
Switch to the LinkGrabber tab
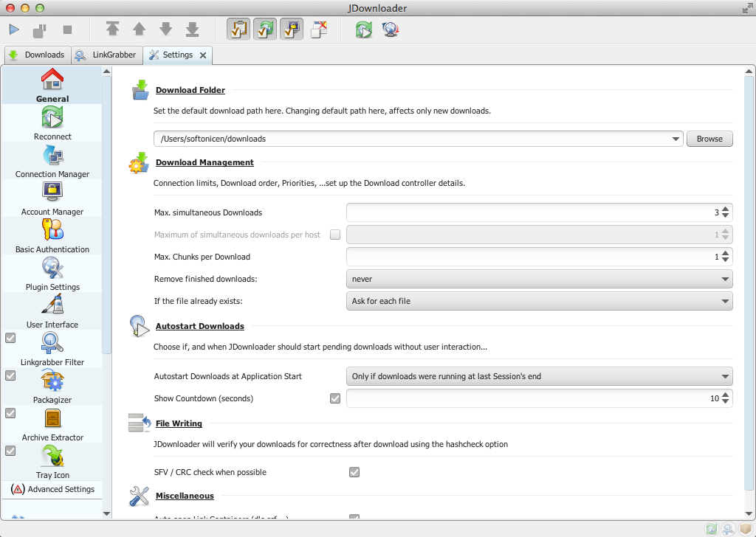(106, 55)
